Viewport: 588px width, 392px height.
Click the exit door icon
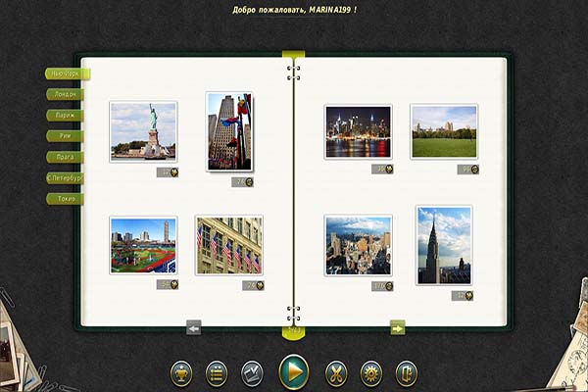point(407,373)
